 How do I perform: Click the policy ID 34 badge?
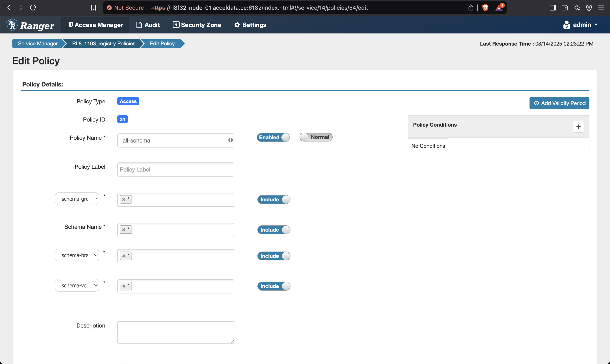(x=122, y=120)
